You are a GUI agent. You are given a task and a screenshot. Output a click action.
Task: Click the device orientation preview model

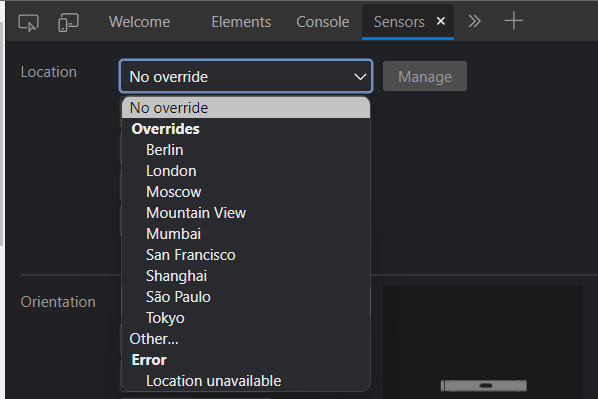tap(483, 385)
